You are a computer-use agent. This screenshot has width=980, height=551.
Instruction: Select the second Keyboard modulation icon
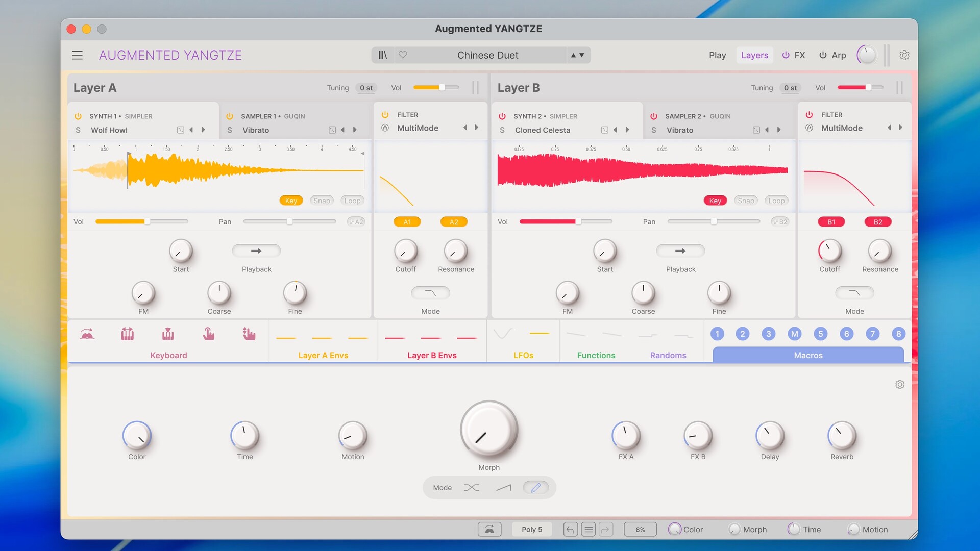(x=128, y=334)
